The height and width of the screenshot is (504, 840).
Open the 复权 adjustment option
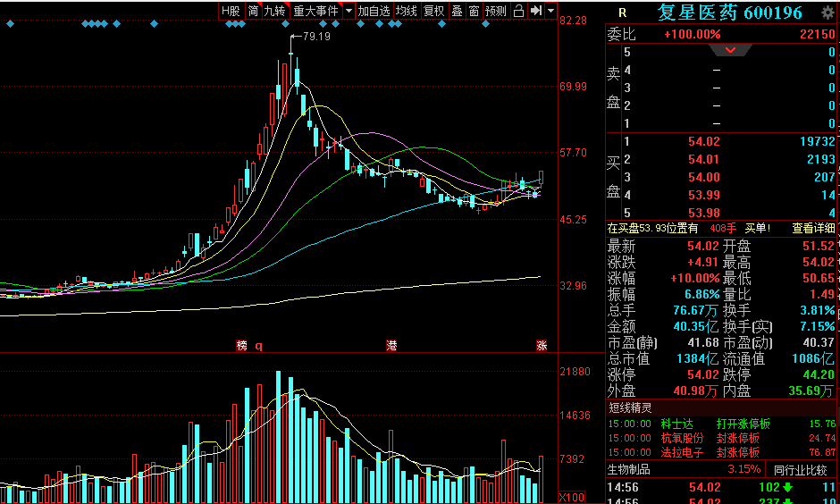tap(434, 11)
